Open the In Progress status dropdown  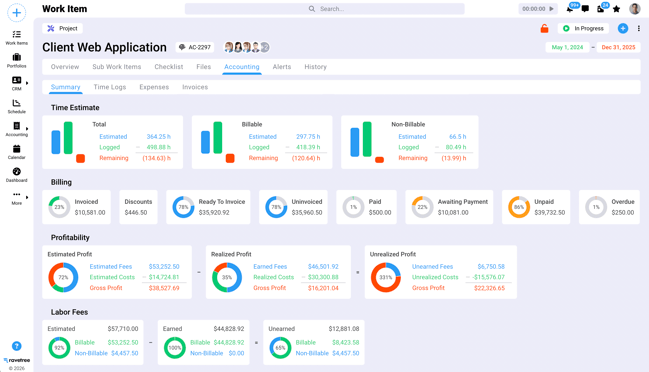pos(583,28)
